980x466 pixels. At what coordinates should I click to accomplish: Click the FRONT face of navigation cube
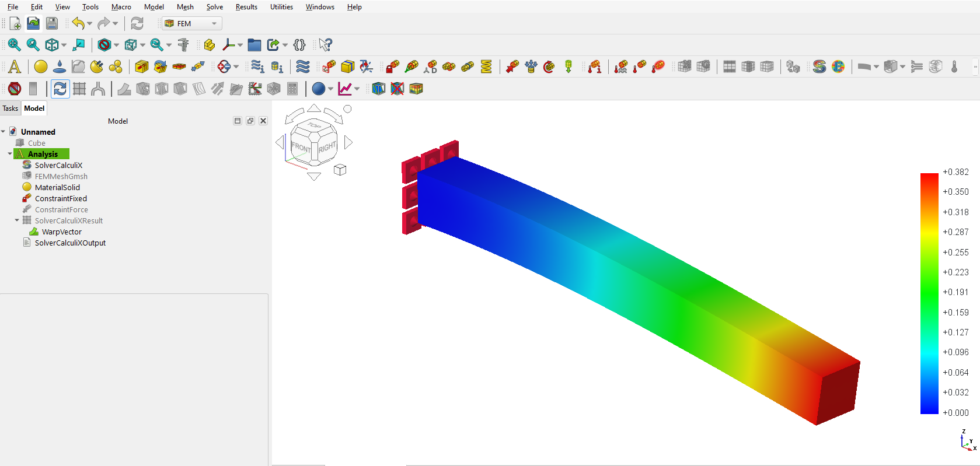(x=300, y=147)
